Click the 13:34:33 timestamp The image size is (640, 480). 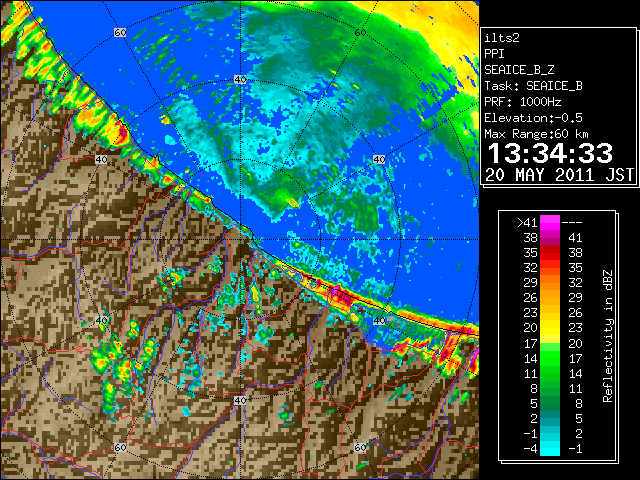coord(550,153)
